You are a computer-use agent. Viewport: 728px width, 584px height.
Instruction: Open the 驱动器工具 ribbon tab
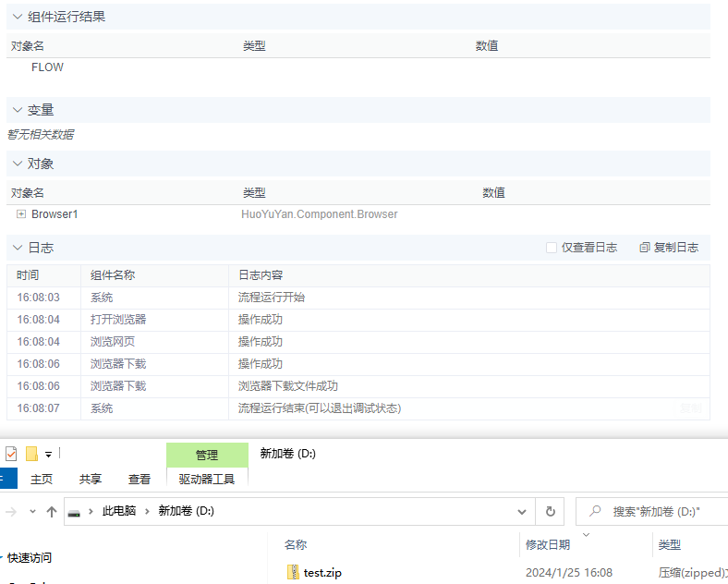pos(207,479)
